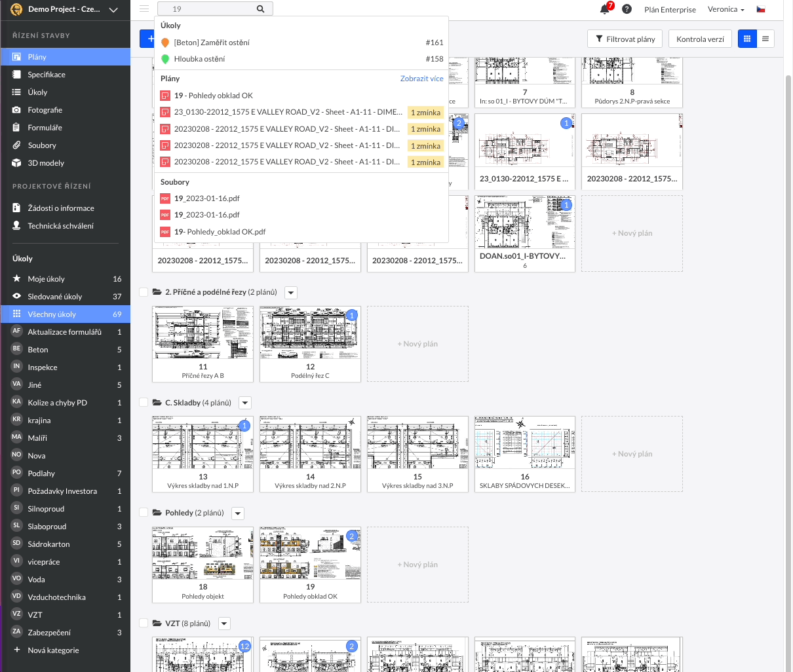This screenshot has width=793, height=672.
Task: Open task result Hloubka ostění #158
Action: pos(301,59)
